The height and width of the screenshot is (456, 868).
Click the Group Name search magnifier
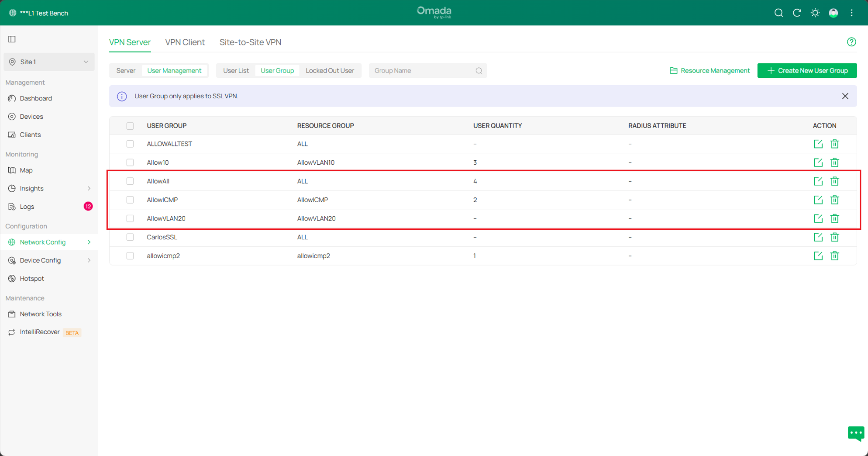(x=479, y=71)
